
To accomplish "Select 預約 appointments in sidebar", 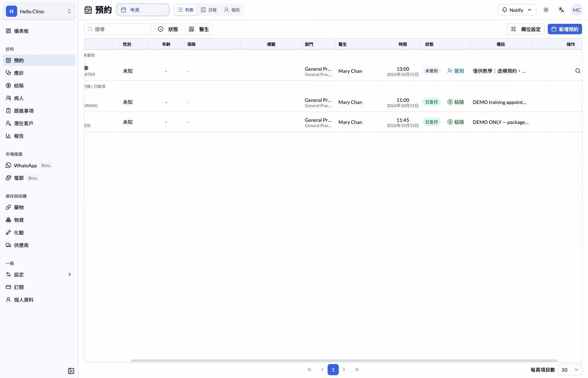I will (x=39, y=60).
